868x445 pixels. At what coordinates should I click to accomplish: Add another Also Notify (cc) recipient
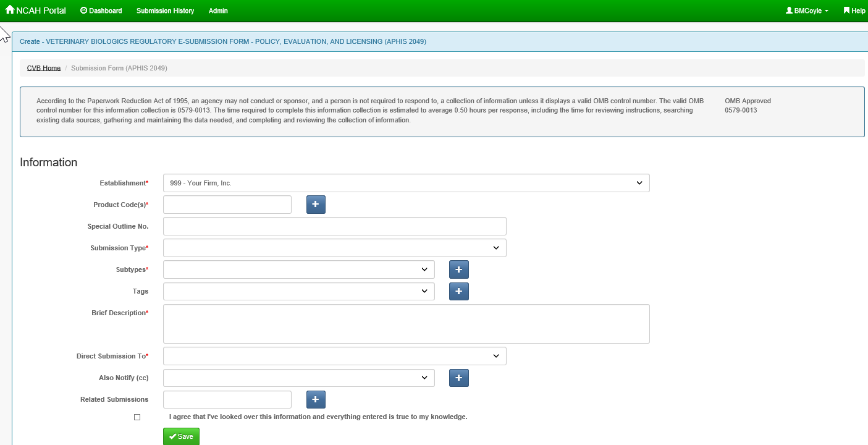[458, 378]
